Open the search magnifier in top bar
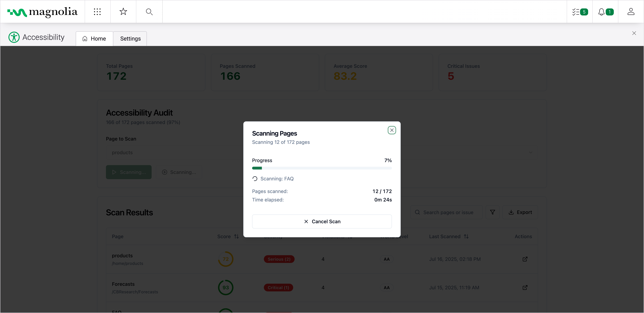Image resolution: width=644 pixels, height=313 pixels. 149,12
